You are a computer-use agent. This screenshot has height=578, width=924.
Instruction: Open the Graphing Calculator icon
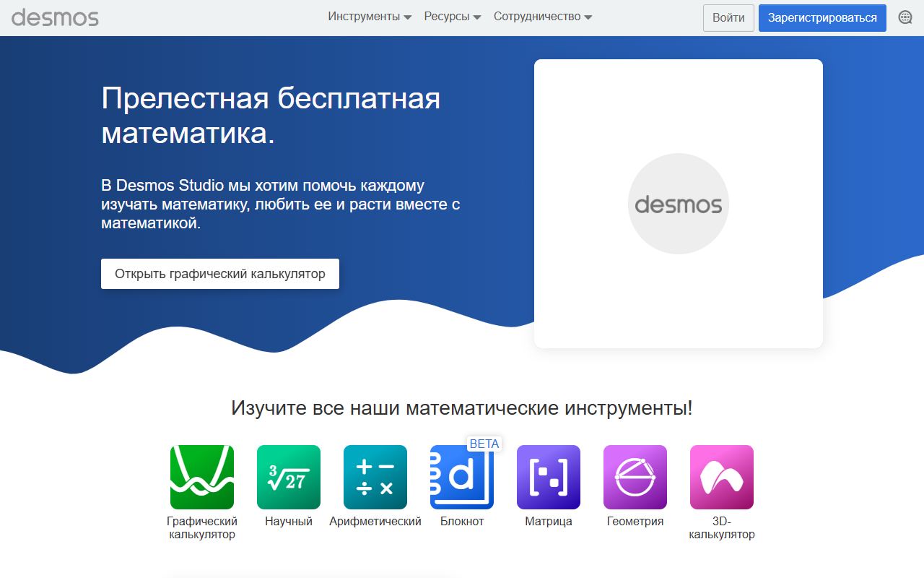click(x=202, y=477)
